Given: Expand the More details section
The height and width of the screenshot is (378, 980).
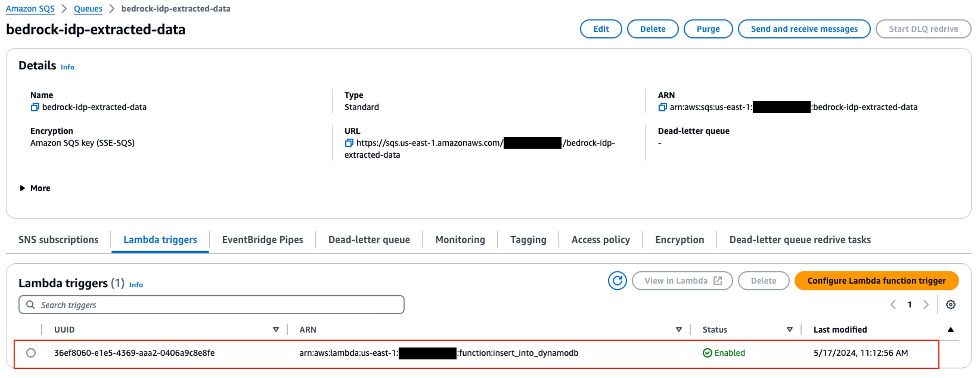Looking at the screenshot, I should point(35,189).
